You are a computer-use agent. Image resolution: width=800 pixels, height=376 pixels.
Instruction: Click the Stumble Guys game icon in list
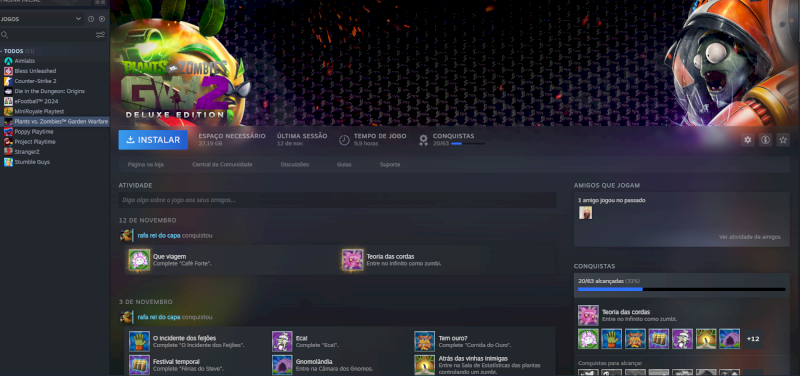click(x=8, y=162)
